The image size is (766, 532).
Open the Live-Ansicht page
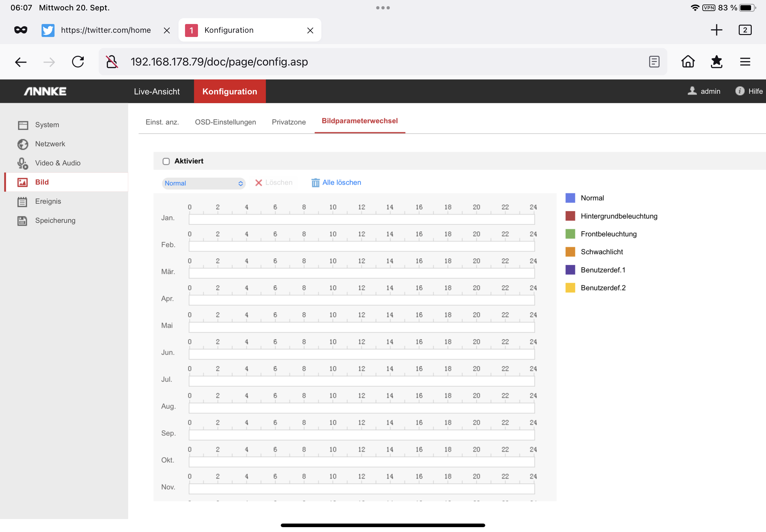point(157,91)
